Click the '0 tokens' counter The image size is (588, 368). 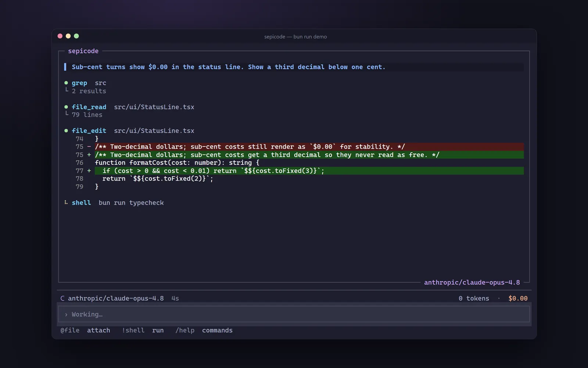tap(474, 298)
